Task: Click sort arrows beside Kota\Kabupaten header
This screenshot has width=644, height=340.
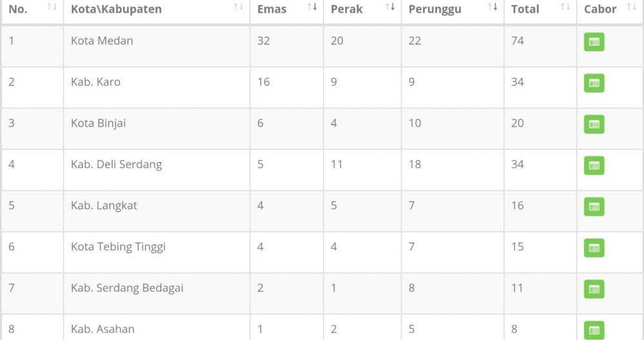Action: (x=238, y=7)
